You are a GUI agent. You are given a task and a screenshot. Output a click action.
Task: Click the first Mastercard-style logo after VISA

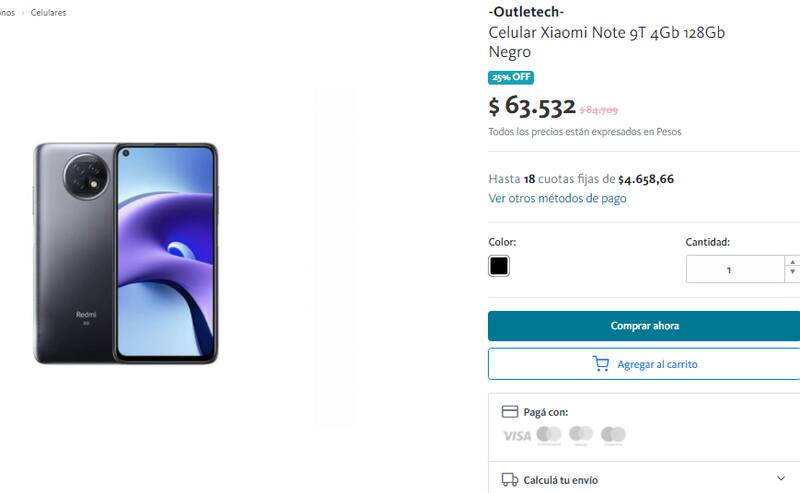549,435
